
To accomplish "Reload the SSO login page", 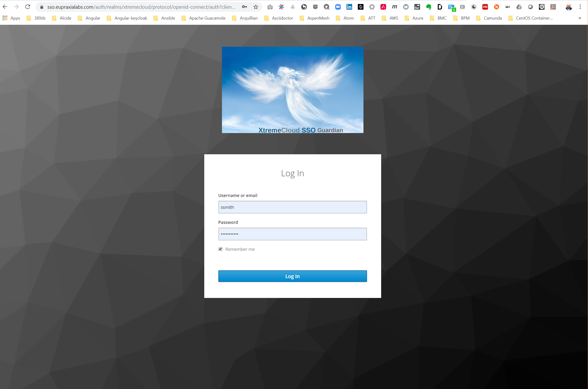I will (28, 7).
